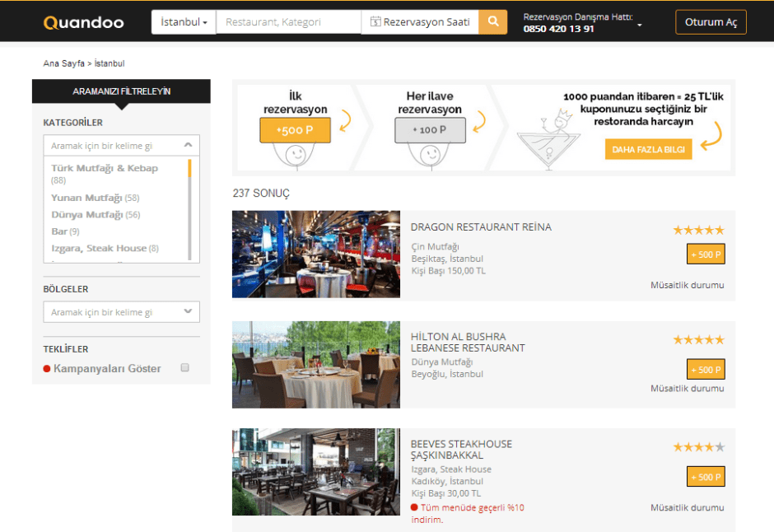Click the +500 P badge for Hilton Al Bushra

706,370
